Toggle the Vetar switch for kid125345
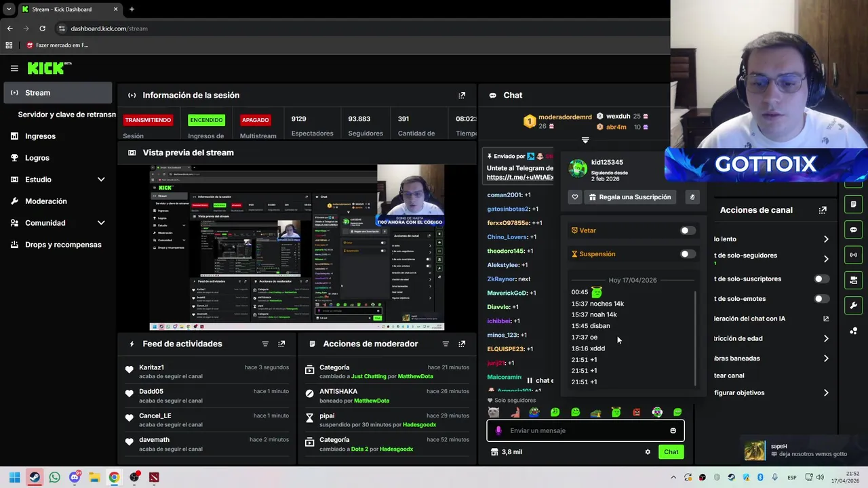868x488 pixels. [x=687, y=230]
